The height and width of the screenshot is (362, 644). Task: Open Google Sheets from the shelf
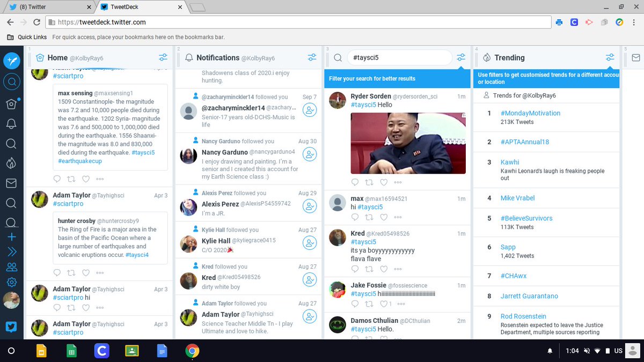(x=71, y=351)
